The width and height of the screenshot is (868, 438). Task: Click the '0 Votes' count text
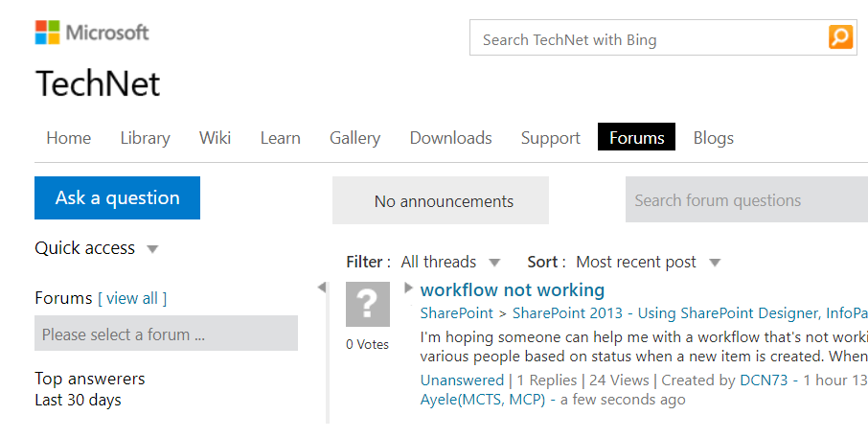[368, 344]
